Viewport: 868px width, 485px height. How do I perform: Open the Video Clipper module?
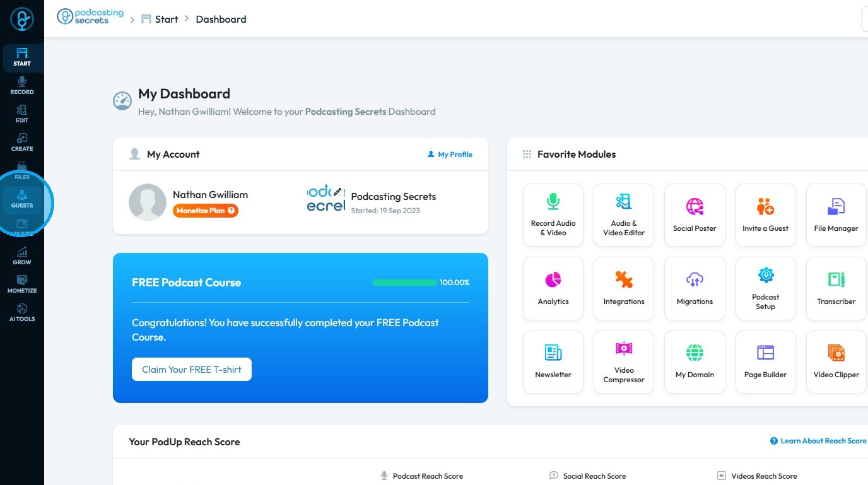(x=836, y=361)
